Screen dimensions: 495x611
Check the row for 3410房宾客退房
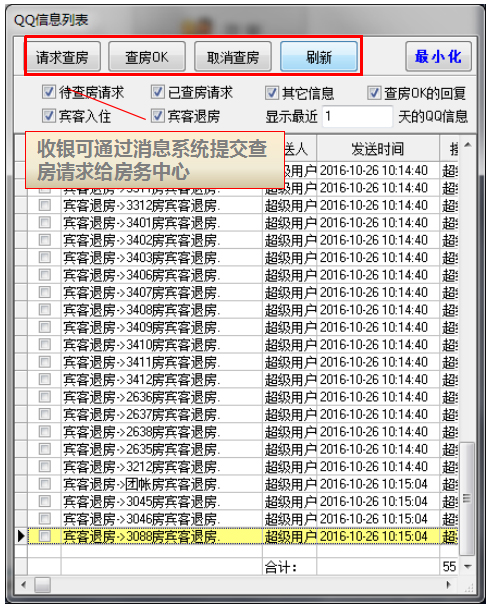45,344
